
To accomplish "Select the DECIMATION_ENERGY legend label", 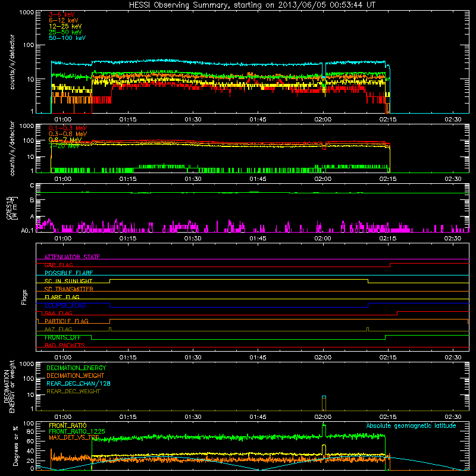I will [76, 368].
